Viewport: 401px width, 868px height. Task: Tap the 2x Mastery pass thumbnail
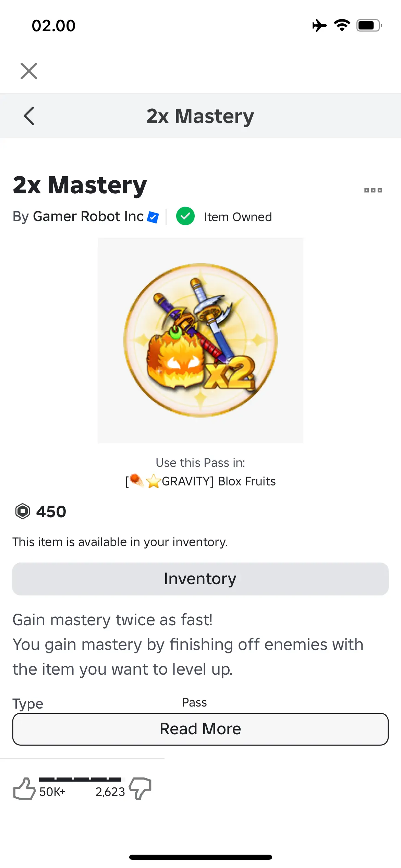click(200, 340)
